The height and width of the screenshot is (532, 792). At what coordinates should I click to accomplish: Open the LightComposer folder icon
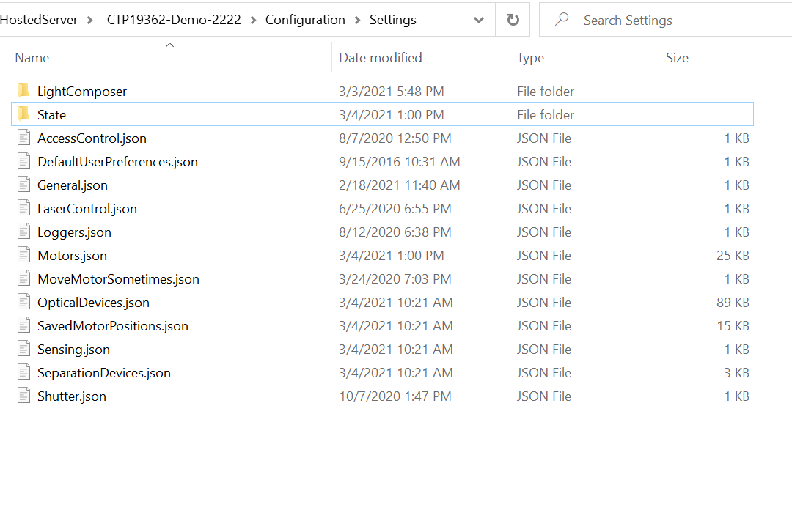click(x=25, y=91)
